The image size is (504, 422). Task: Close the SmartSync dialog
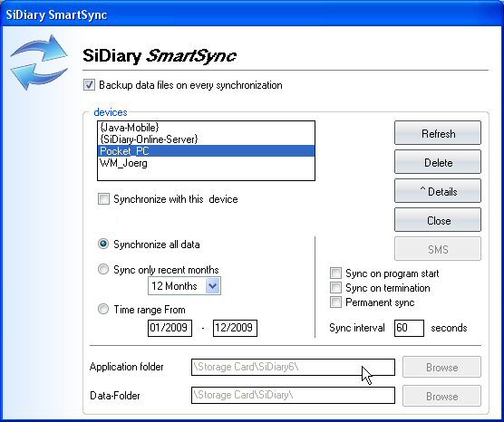(438, 220)
